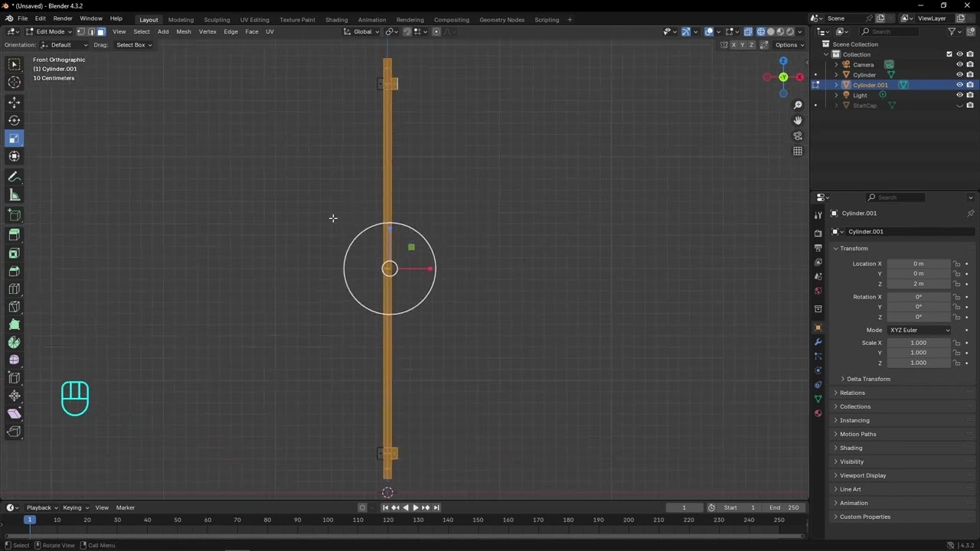The width and height of the screenshot is (980, 551).
Task: Click the current frame number field
Action: (684, 507)
